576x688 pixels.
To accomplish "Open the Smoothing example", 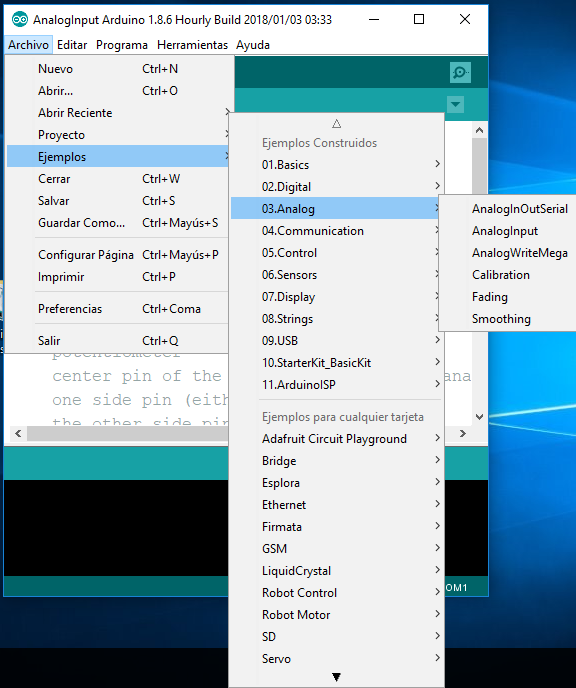I will click(x=508, y=319).
